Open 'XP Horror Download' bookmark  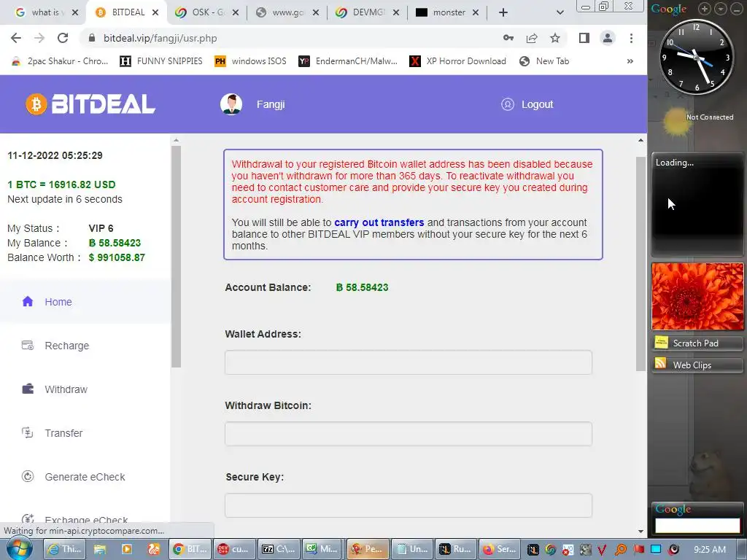458,61
